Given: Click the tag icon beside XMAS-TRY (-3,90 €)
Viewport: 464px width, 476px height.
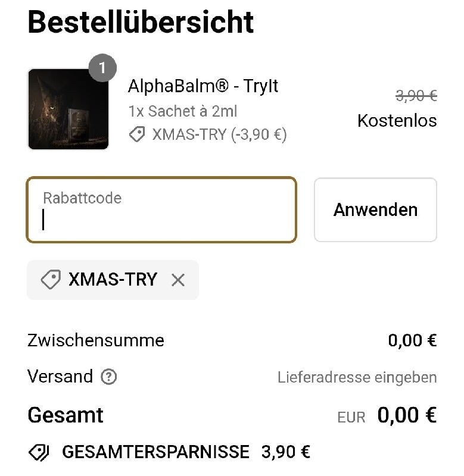Looking at the screenshot, I should click(137, 135).
